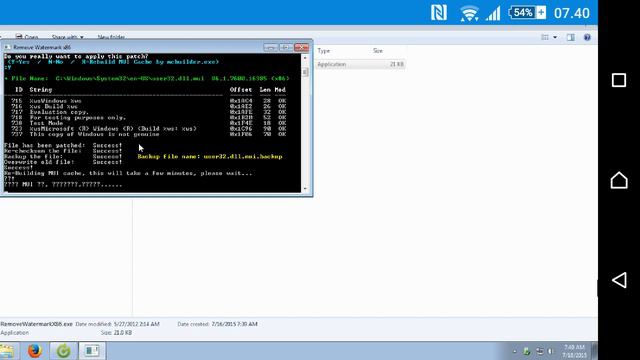
Task: Select the 21 KB size cell
Action: pyautogui.click(x=396, y=64)
